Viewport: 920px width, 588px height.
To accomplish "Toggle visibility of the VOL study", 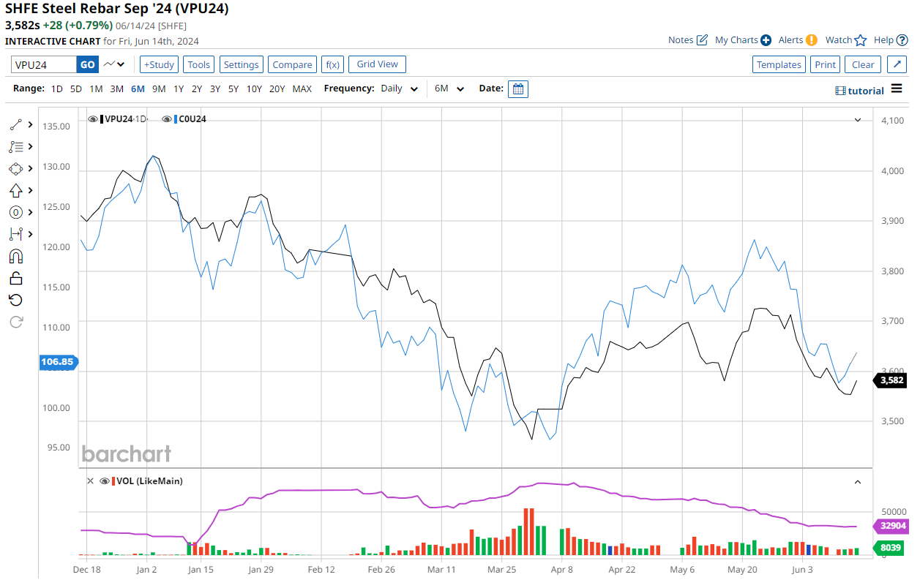I will pos(105,481).
